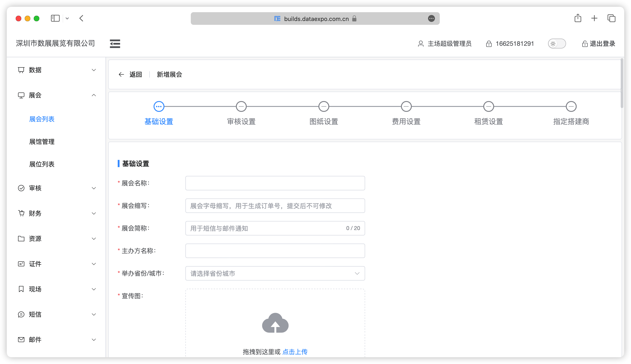Open the 举办省份/城市 dropdown
The width and height of the screenshot is (631, 364).
point(275,273)
